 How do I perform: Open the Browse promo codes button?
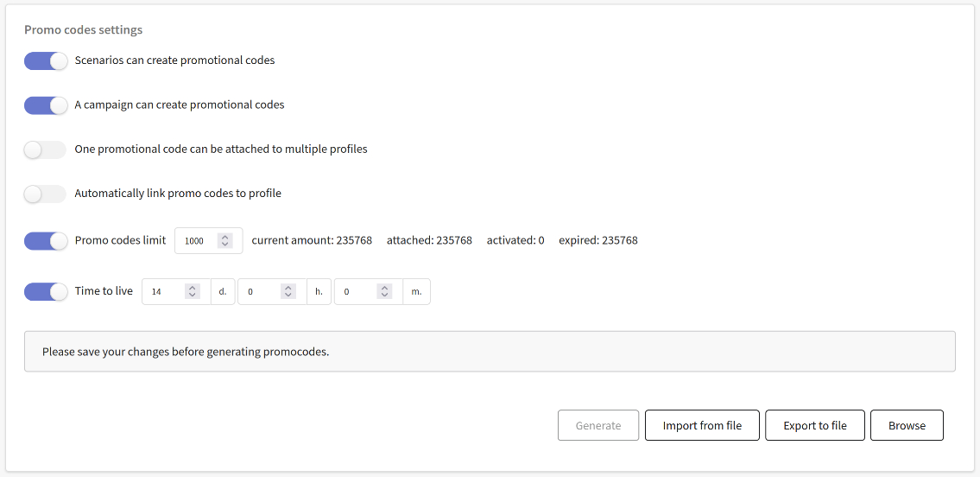pyautogui.click(x=907, y=426)
